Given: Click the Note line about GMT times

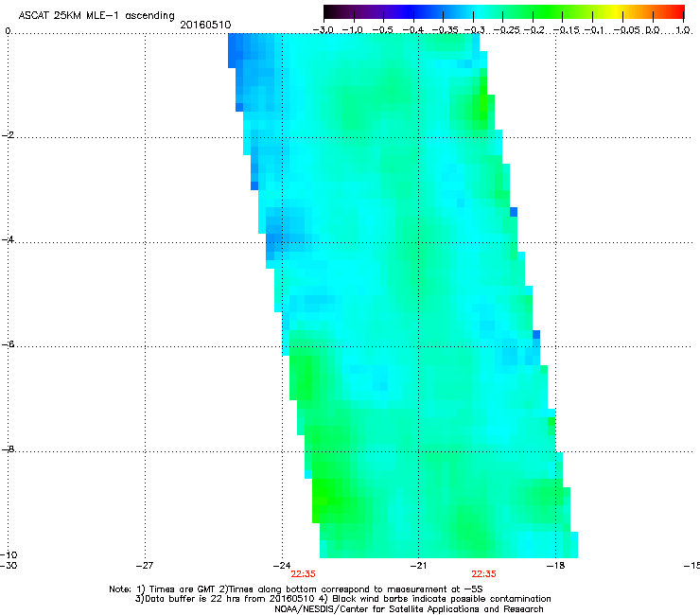Looking at the screenshot, I should coord(296,589).
